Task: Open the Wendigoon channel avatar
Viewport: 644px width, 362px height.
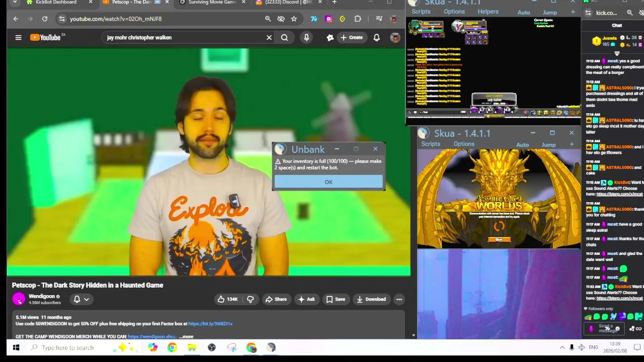Action: [19, 299]
